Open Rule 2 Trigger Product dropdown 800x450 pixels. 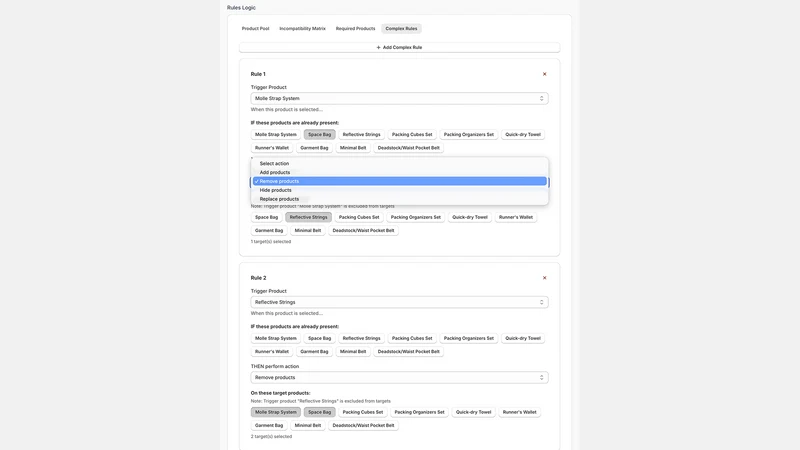click(x=399, y=302)
